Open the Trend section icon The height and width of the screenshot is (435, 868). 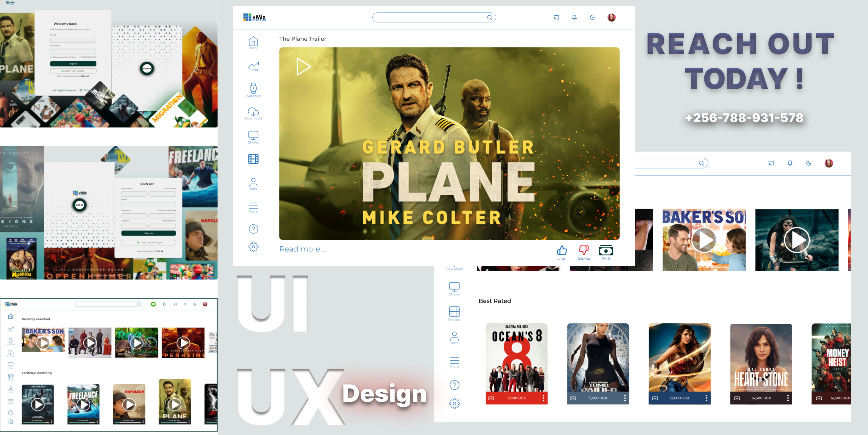coord(253,66)
